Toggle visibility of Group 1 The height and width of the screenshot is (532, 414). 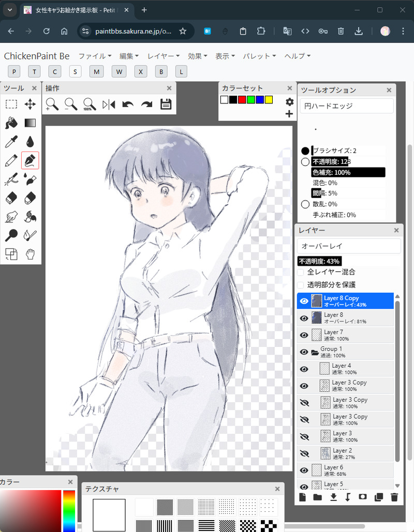click(x=304, y=352)
